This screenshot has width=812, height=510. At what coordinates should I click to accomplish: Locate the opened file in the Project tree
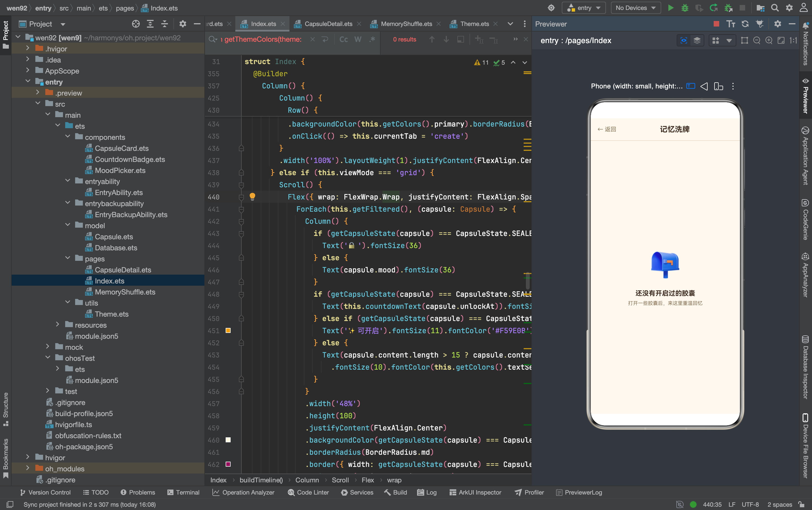[x=136, y=24]
